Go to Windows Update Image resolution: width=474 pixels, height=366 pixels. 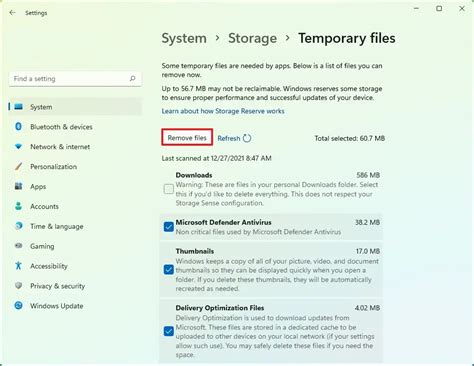(x=75, y=306)
